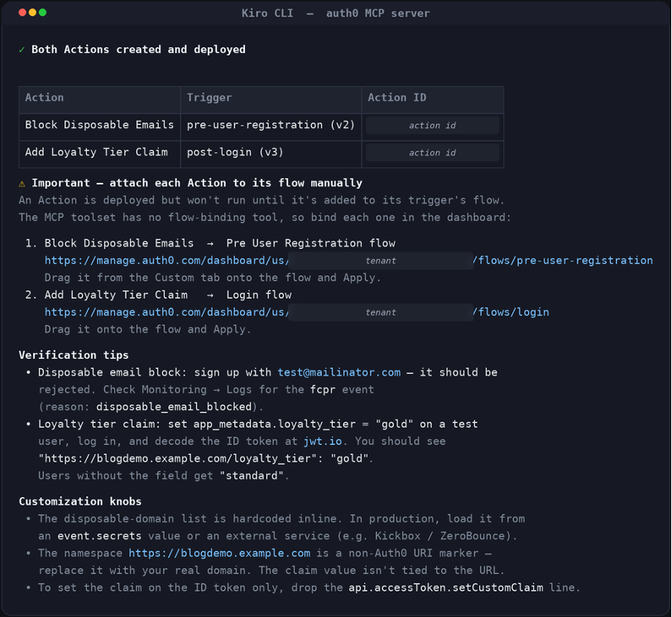Click the tenant placeholder in the login flow URL

click(x=381, y=313)
